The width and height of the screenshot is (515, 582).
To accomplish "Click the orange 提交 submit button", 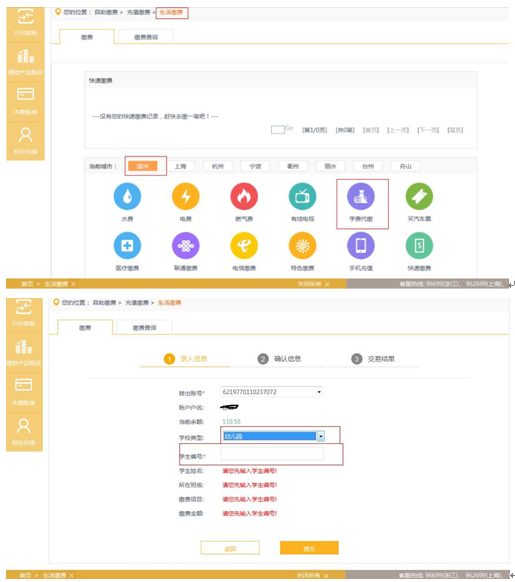I will point(309,548).
